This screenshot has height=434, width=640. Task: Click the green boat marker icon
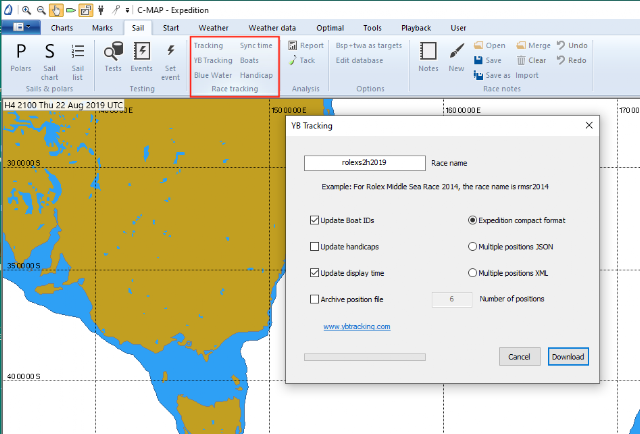pos(71,10)
